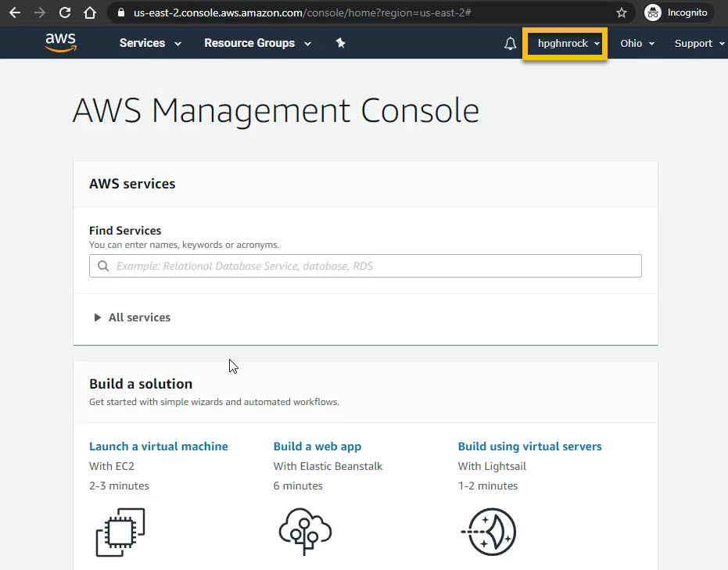Click the Incognito profile icon

point(653,13)
